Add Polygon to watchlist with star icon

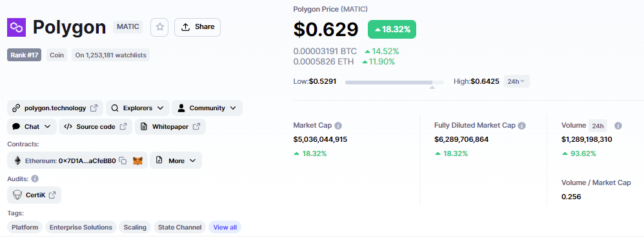coord(159,27)
